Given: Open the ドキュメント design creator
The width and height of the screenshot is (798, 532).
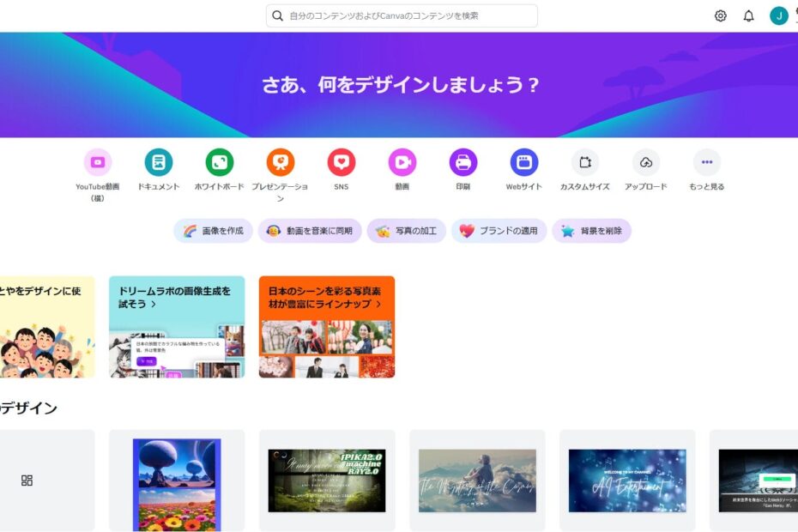Looking at the screenshot, I should click(157, 163).
